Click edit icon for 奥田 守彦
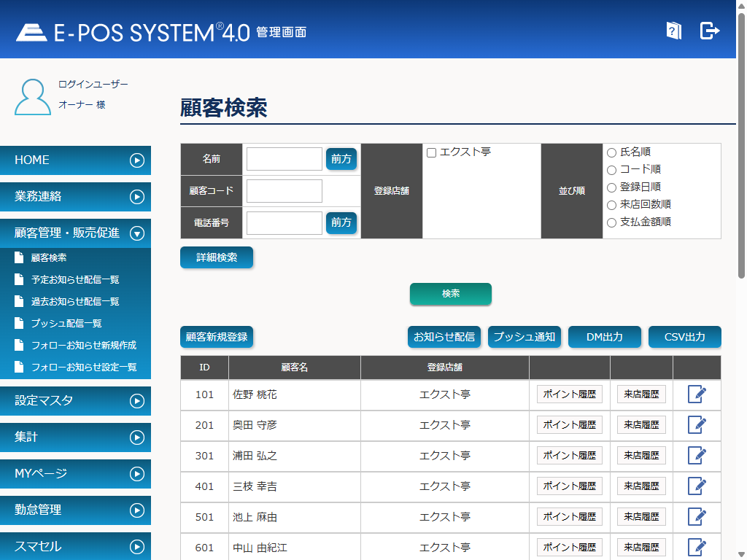This screenshot has height=560, width=747. coord(697,425)
